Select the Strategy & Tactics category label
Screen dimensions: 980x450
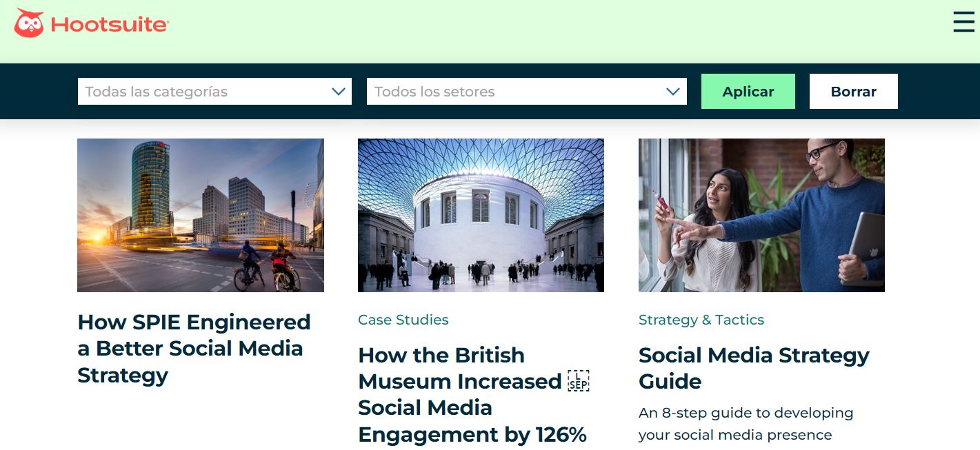[x=701, y=320]
